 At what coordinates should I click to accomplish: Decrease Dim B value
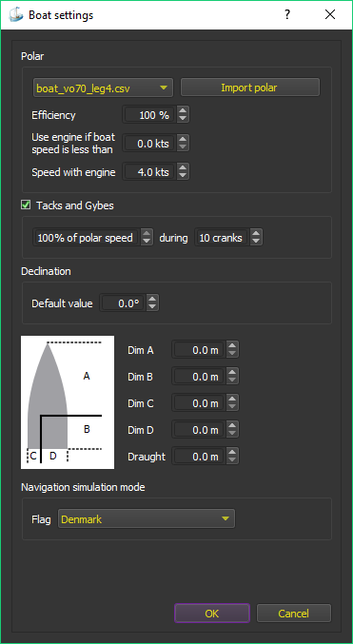[x=232, y=381]
